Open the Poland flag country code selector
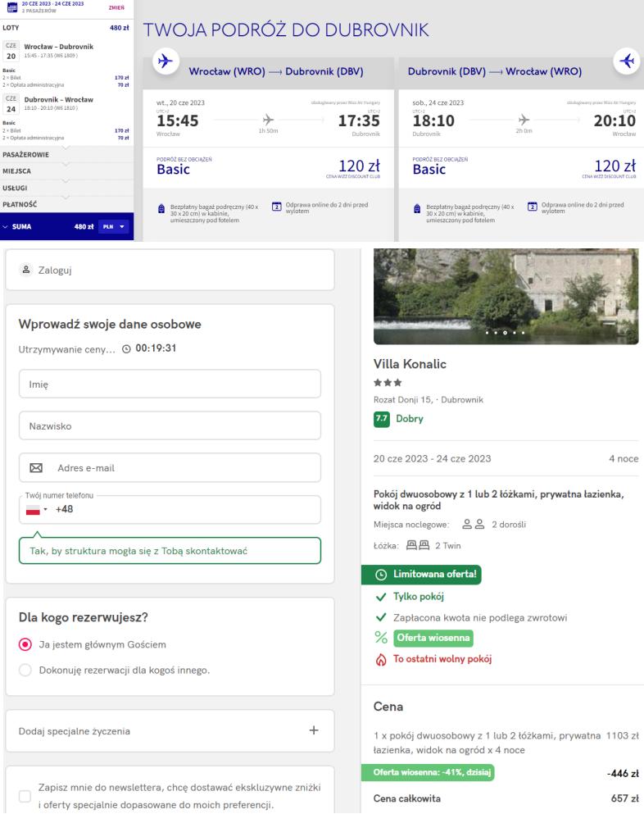 (36, 509)
